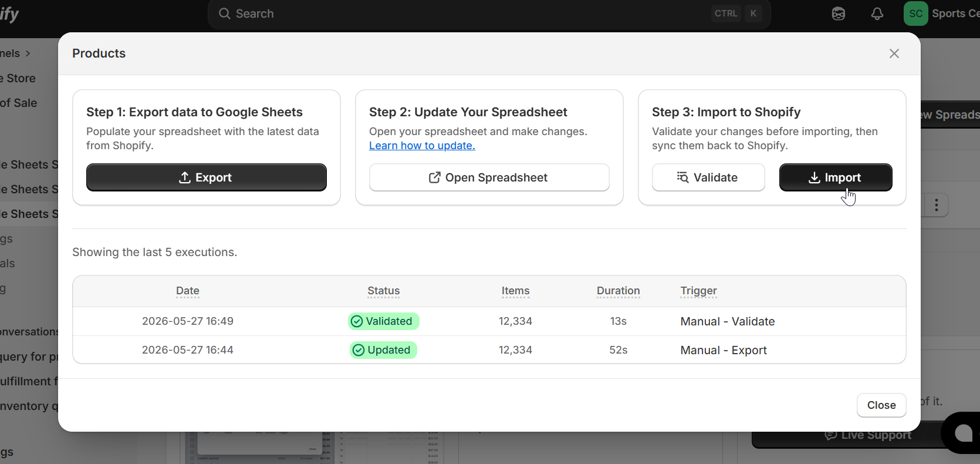Image resolution: width=980 pixels, height=464 pixels.
Task: Click the Export upload arrow icon
Action: coord(185,177)
